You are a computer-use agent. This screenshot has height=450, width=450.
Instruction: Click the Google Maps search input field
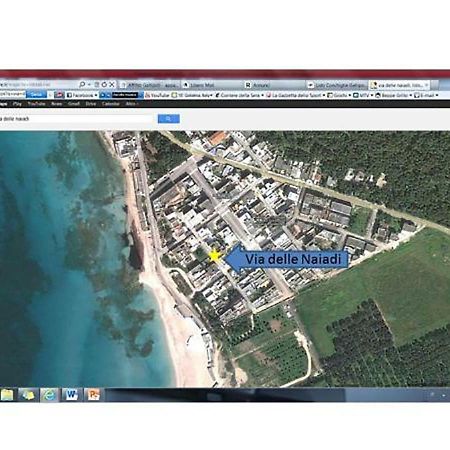click(x=77, y=119)
